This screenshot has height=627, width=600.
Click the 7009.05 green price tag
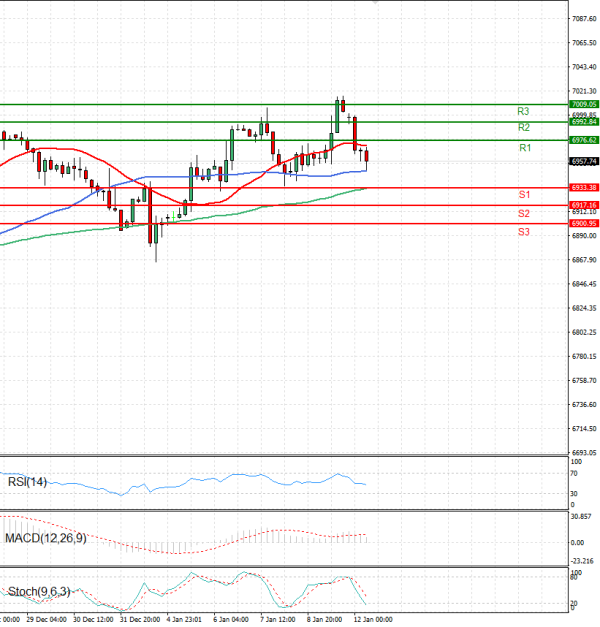583,104
